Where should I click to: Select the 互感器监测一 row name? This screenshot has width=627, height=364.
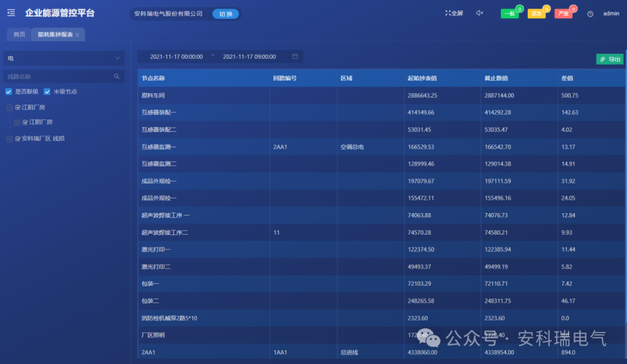pyautogui.click(x=159, y=147)
